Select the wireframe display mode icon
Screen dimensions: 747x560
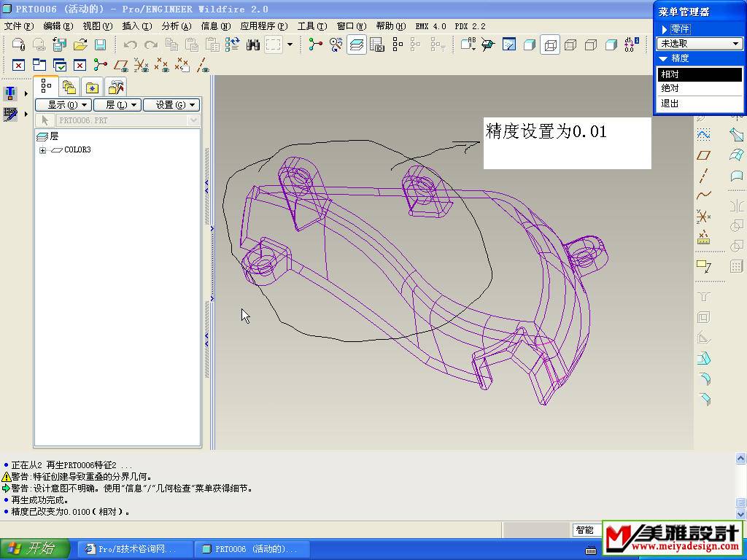click(550, 45)
